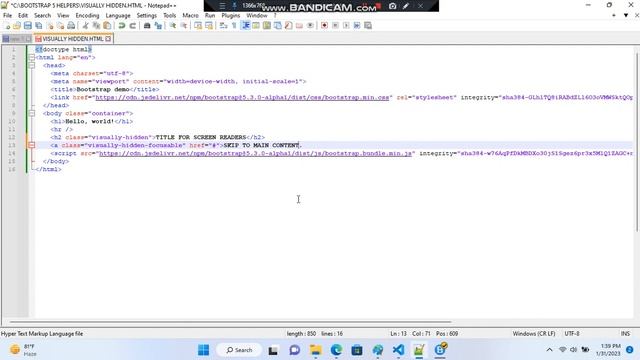Click the Save All toolbar icon
The width and height of the screenshot is (640, 360).
pyautogui.click(x=39, y=25)
